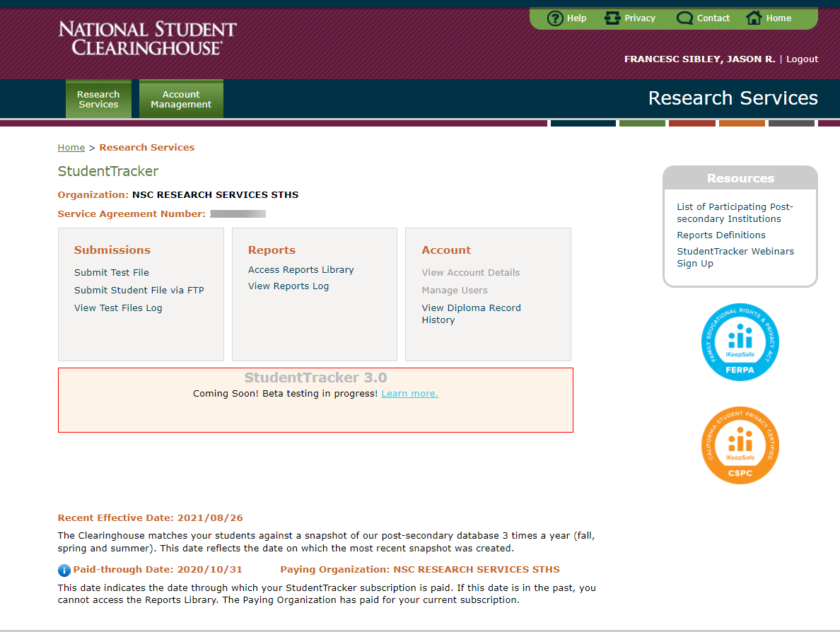The image size is (840, 632).
Task: Switch to the Account Management tab
Action: click(x=181, y=99)
